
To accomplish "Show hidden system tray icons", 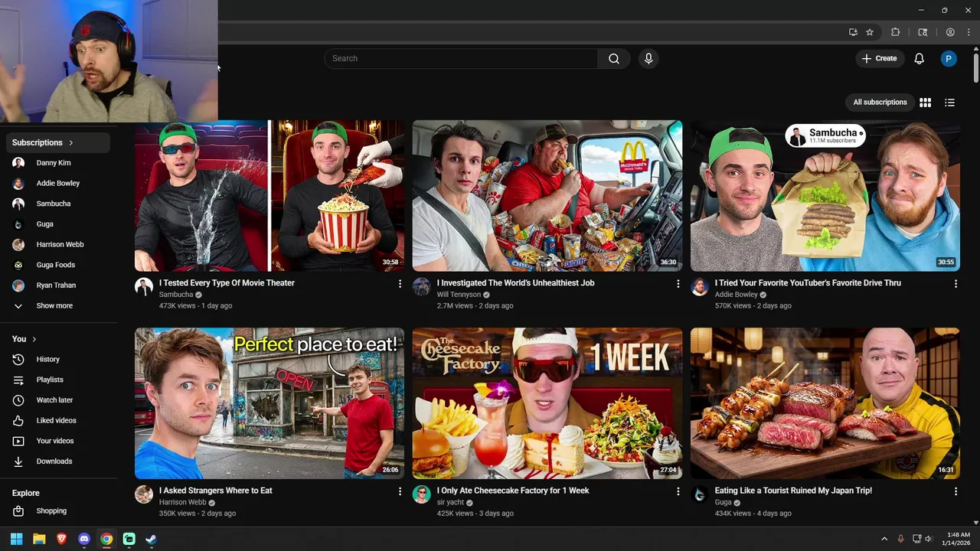I will [884, 540].
